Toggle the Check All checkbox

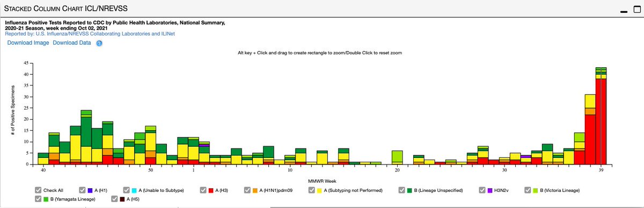click(x=38, y=190)
